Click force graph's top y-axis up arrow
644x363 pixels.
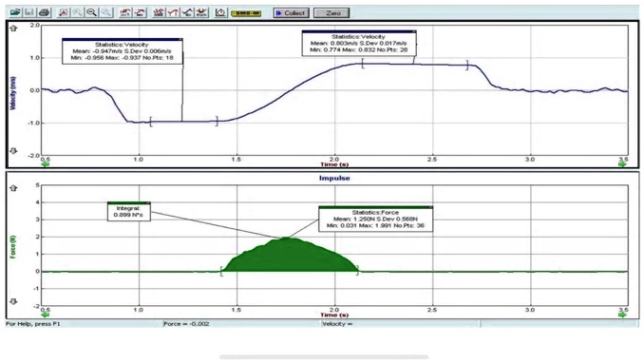coord(13,188)
